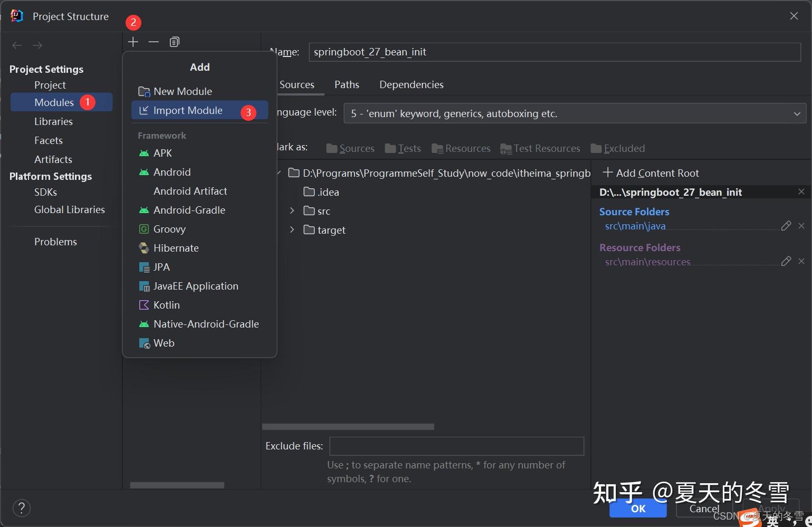Expand the target folder node
Image resolution: width=812 pixels, height=527 pixels.
[292, 230]
